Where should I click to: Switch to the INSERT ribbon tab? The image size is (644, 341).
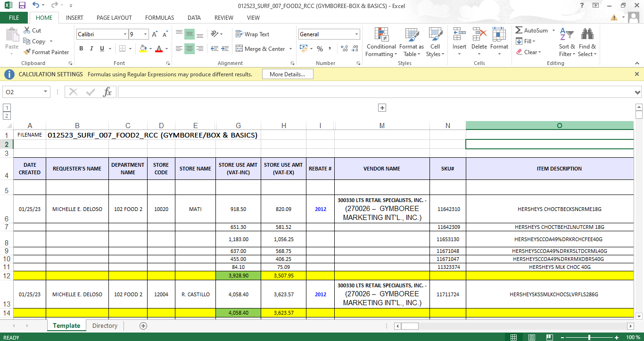coord(74,18)
